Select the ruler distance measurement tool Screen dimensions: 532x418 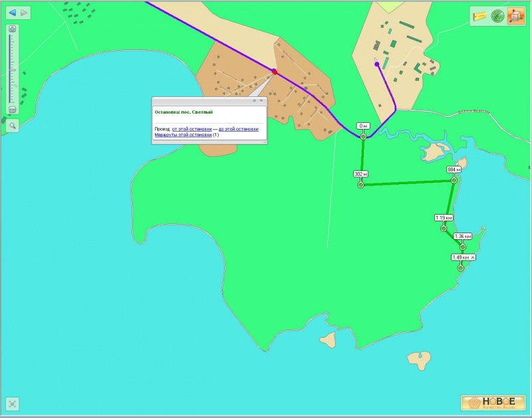pos(479,16)
